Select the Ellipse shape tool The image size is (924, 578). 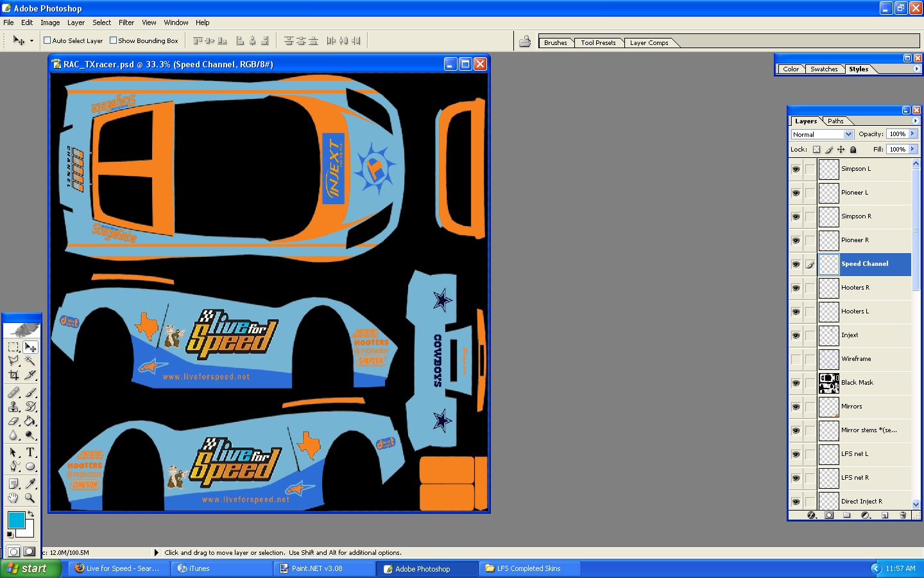pyautogui.click(x=30, y=466)
